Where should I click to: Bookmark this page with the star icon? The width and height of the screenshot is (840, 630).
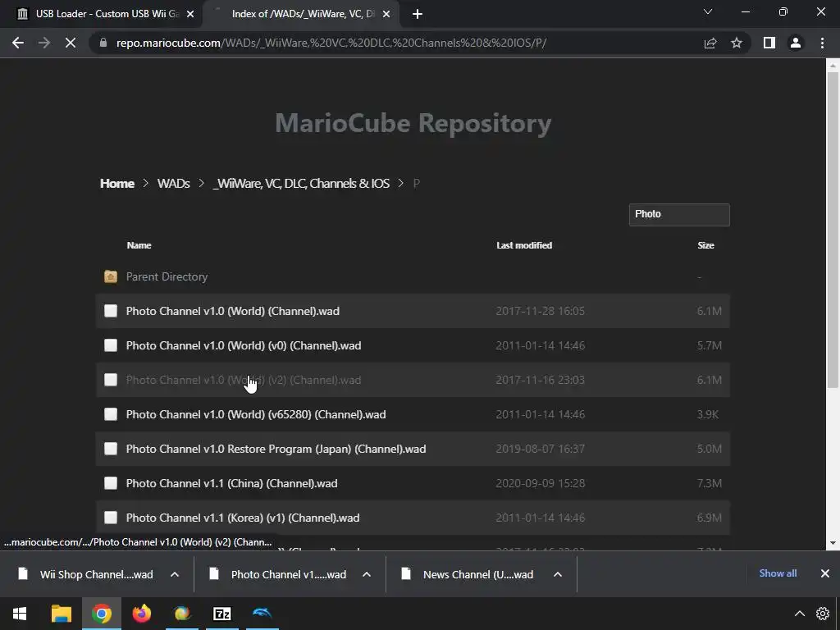pos(737,43)
